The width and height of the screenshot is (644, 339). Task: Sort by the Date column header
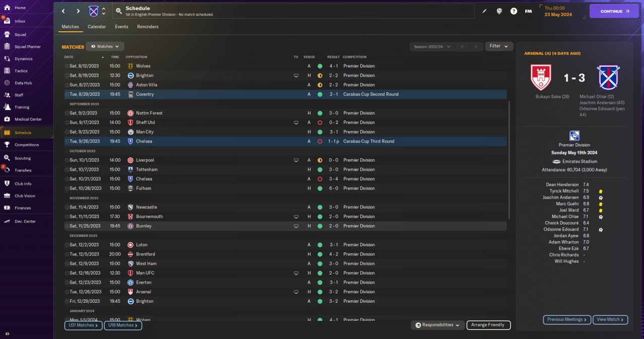[69, 57]
